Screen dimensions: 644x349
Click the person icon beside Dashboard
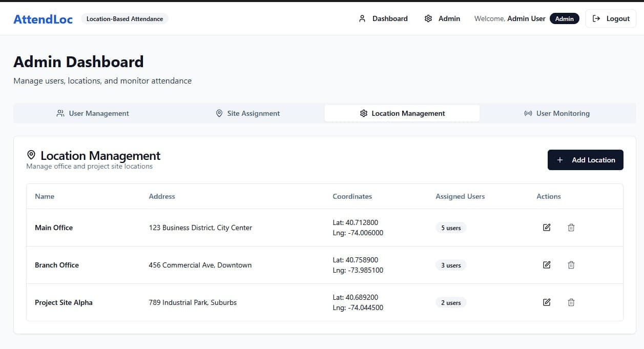tap(362, 18)
